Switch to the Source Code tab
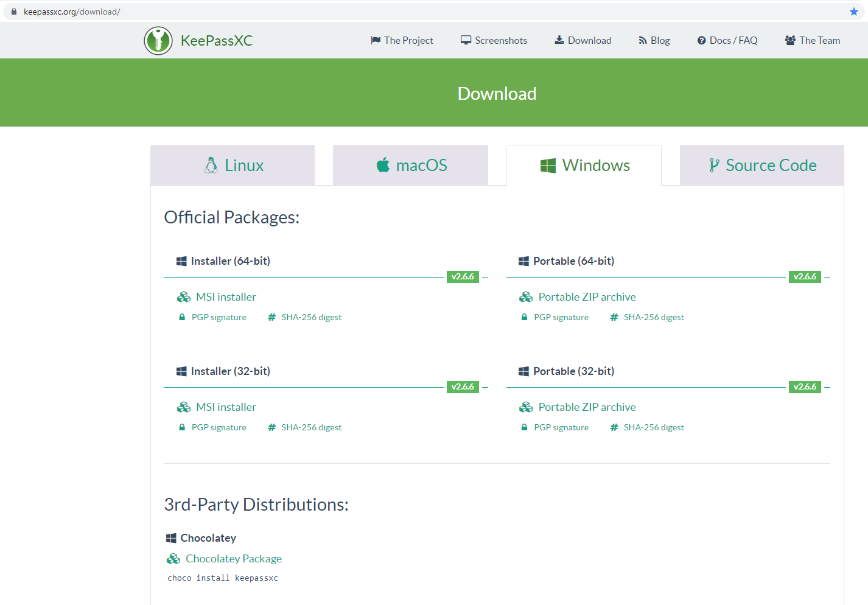 (x=762, y=165)
